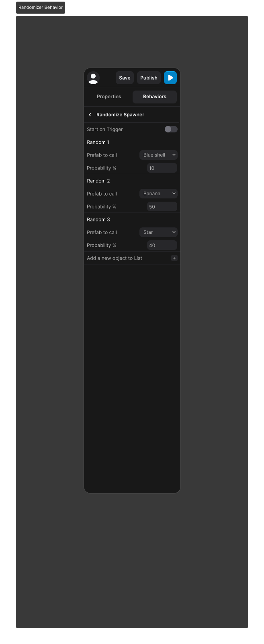
Task: Click the Random 3 heading
Action: click(x=98, y=219)
